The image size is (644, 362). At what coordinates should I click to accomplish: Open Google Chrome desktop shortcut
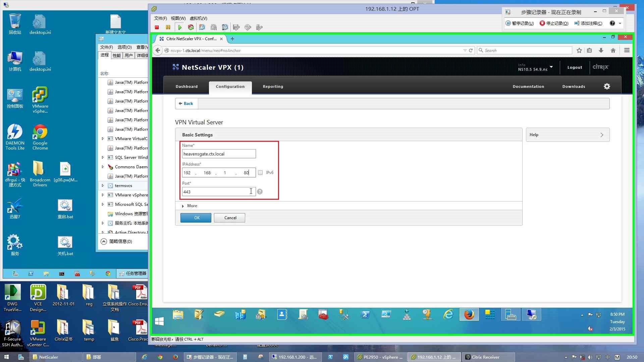click(40, 137)
